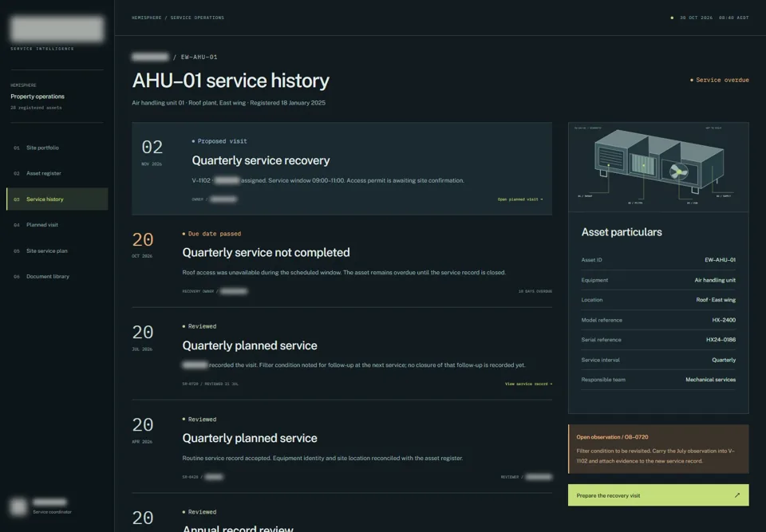The height and width of the screenshot is (532, 766).
Task: Click the 28 registered assets text
Action: click(36, 108)
